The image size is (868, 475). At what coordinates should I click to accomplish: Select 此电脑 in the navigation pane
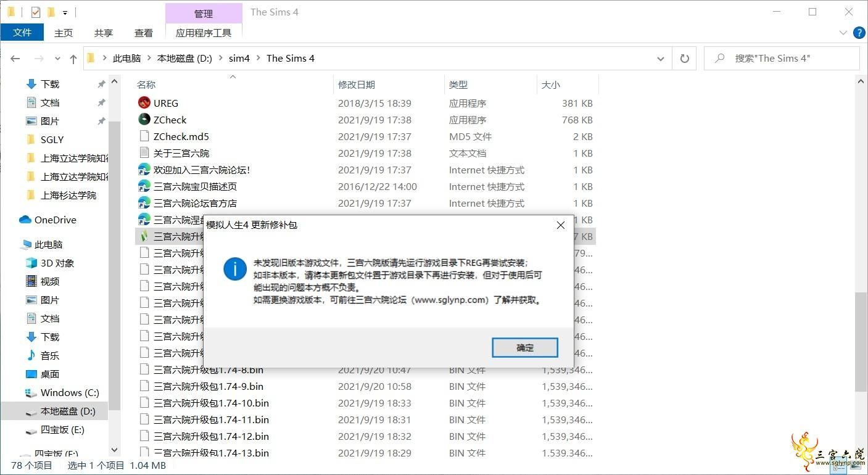(48, 244)
